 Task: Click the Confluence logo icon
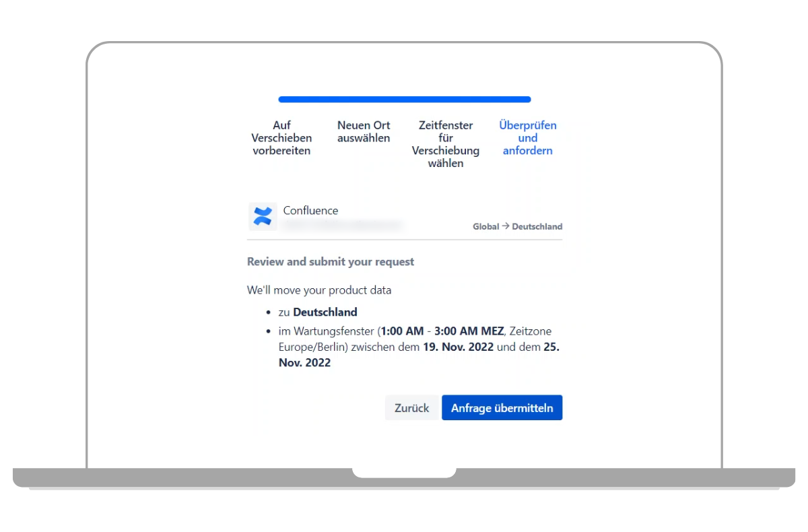(x=263, y=217)
